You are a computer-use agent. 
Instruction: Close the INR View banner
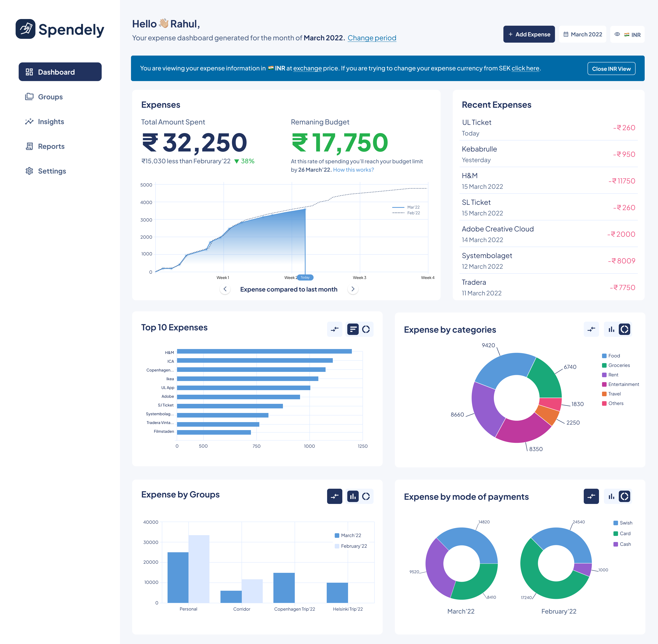[x=611, y=69]
